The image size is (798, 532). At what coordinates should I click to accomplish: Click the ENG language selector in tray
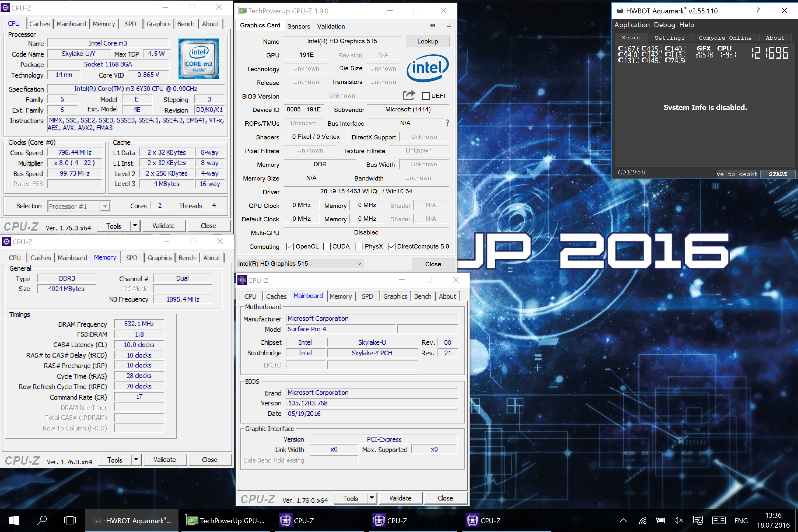coord(741,520)
